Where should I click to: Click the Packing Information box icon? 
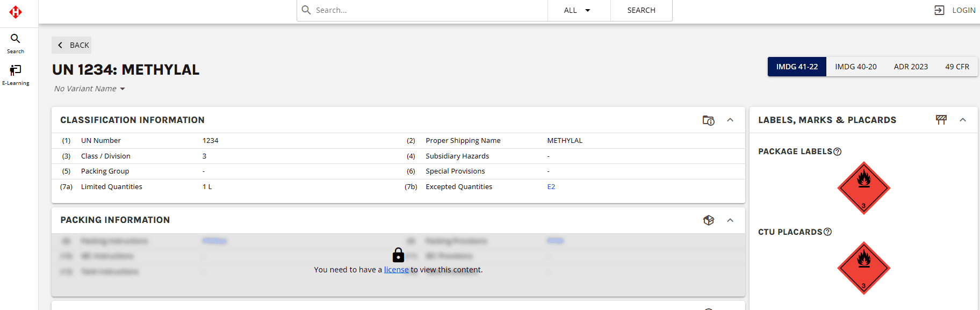(x=709, y=220)
